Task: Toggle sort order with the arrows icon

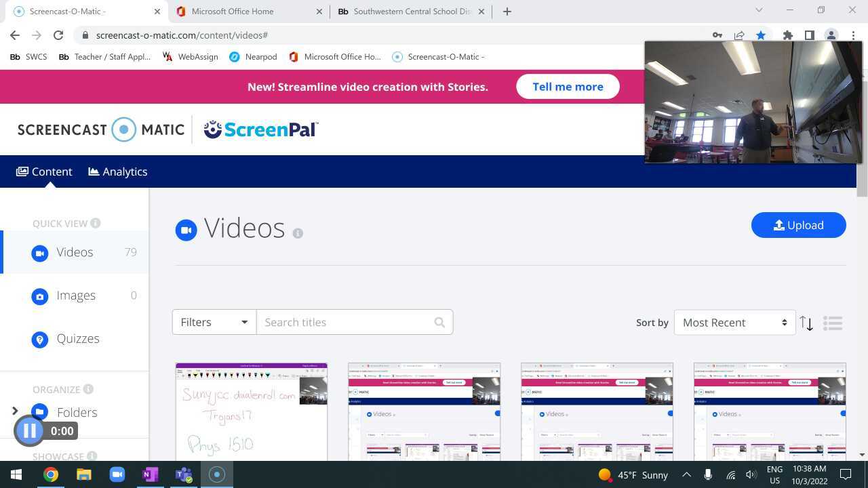Action: 806,323
